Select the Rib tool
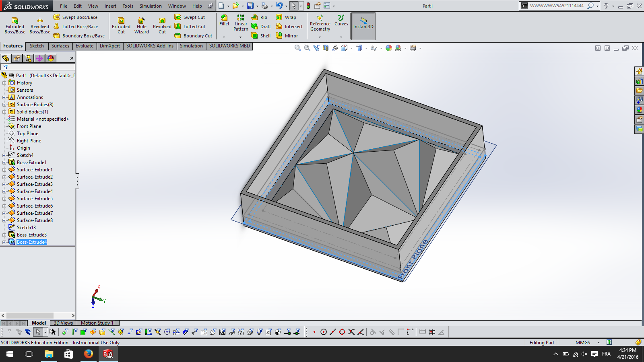Image resolution: width=644 pixels, height=362 pixels. tap(260, 17)
